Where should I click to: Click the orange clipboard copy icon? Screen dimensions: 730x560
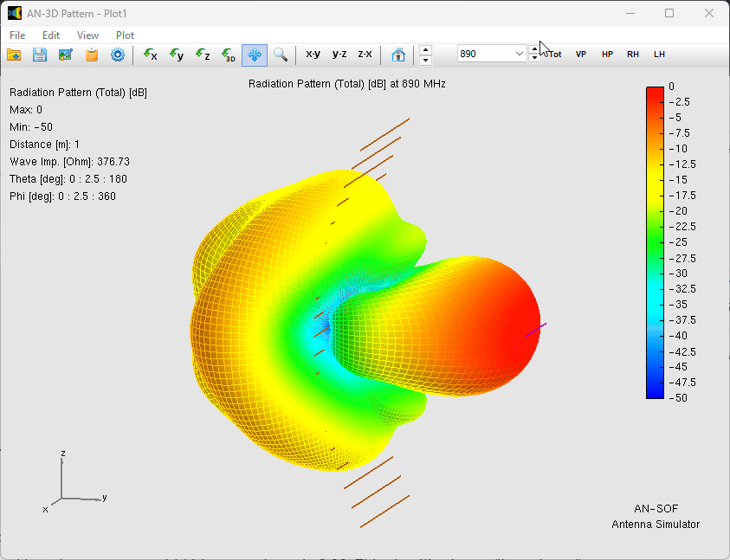click(92, 55)
